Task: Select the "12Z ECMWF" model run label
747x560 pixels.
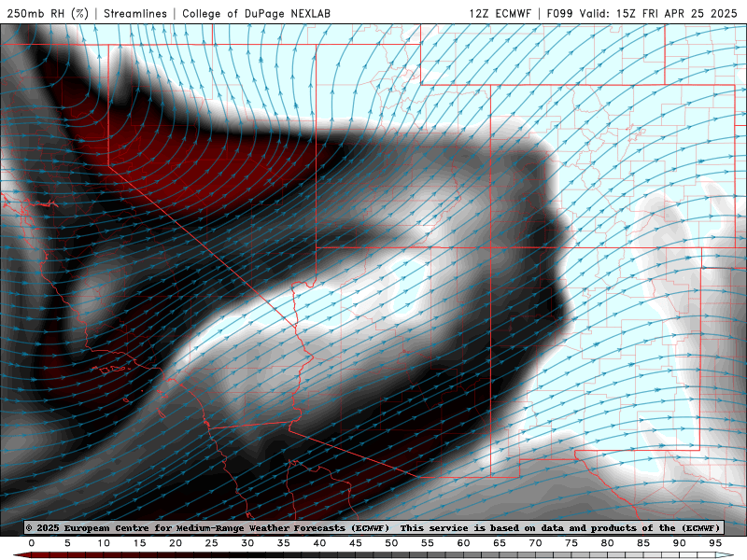Action: (x=500, y=13)
